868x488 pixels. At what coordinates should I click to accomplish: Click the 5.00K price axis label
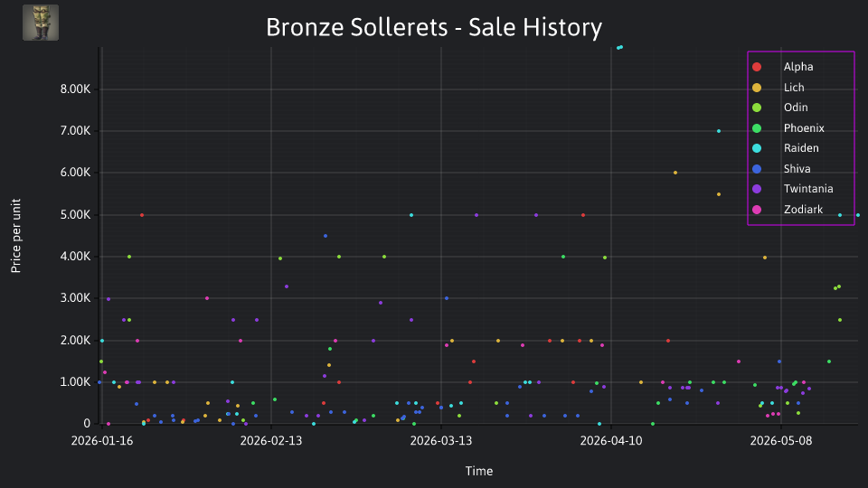[75, 215]
